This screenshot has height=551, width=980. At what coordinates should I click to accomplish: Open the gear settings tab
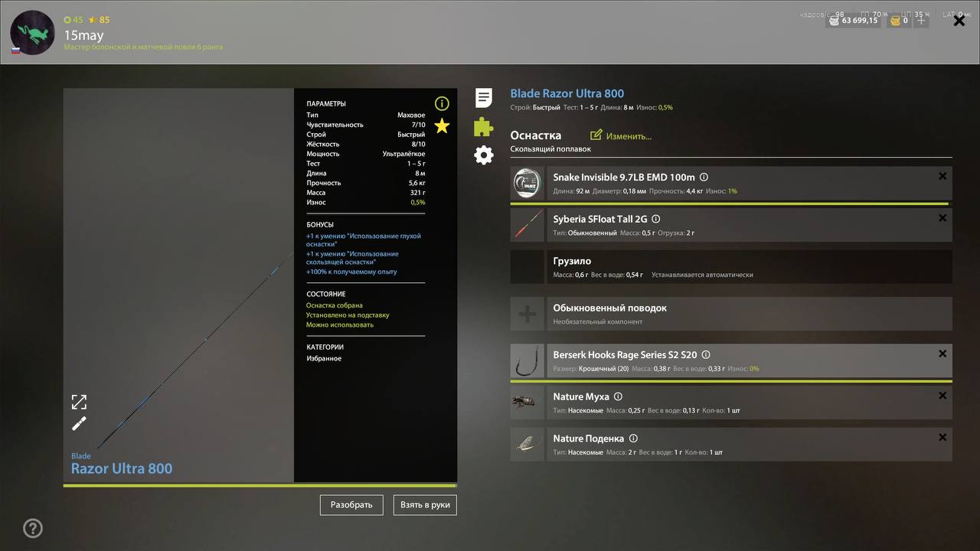point(484,155)
